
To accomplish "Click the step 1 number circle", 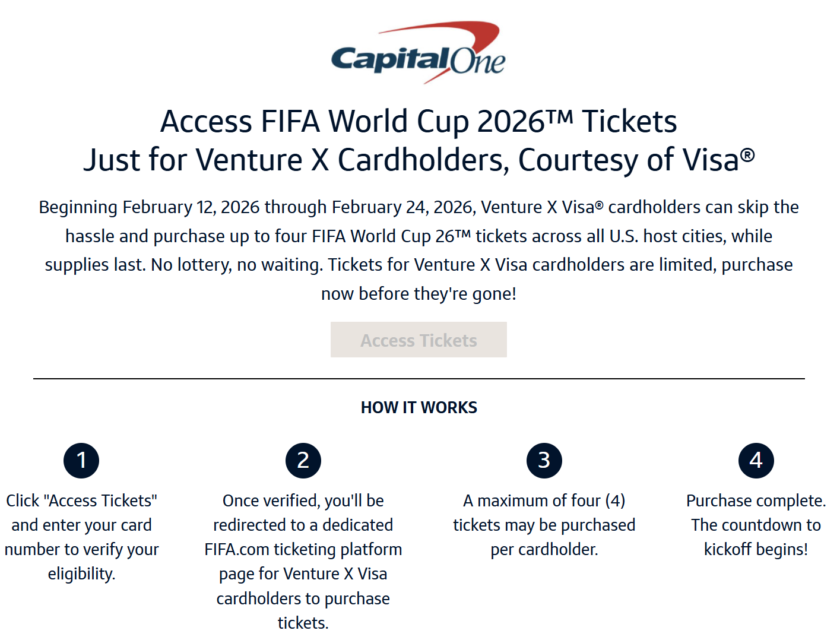I will (x=81, y=460).
